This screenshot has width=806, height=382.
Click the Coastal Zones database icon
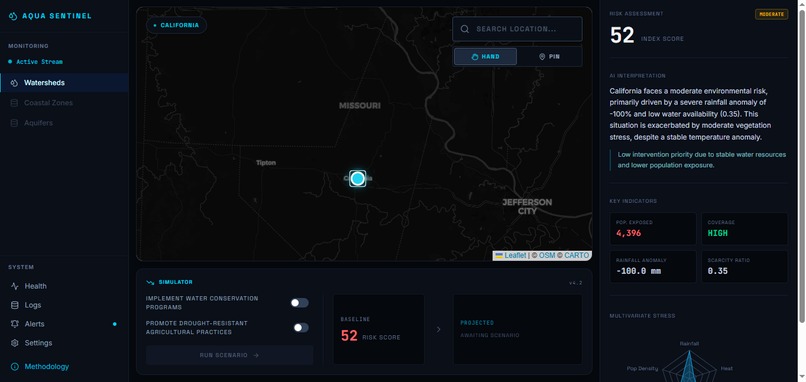pos(14,103)
